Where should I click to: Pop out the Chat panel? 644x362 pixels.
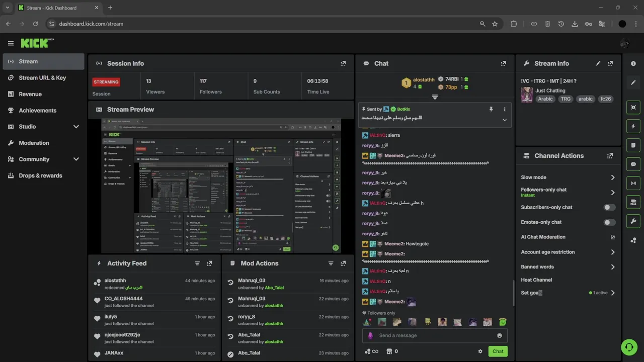pos(503,63)
